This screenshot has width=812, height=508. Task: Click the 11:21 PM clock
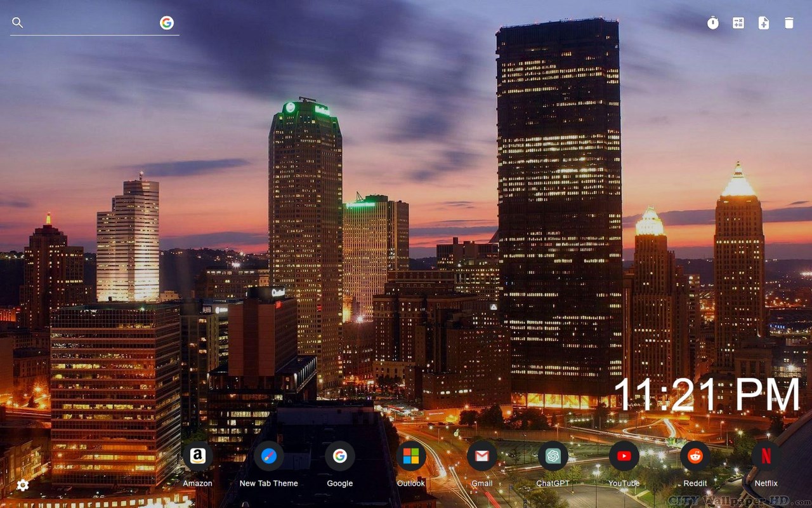(x=707, y=395)
